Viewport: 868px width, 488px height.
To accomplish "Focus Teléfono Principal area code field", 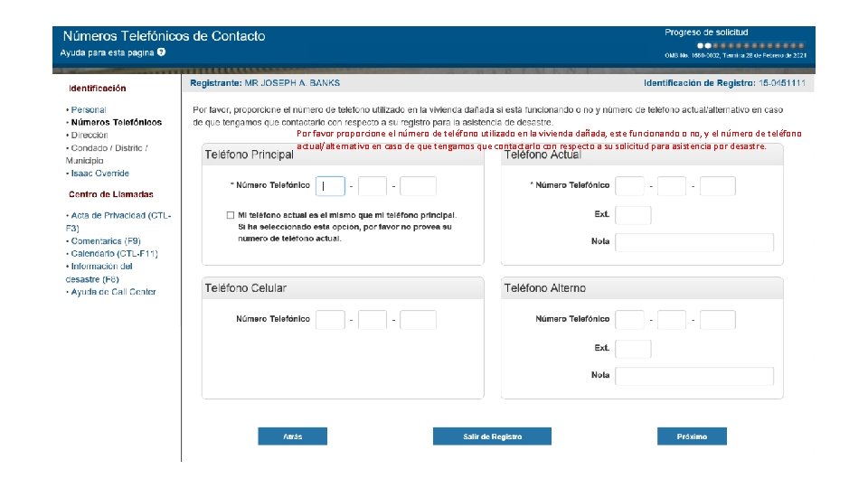I will coord(331,186).
